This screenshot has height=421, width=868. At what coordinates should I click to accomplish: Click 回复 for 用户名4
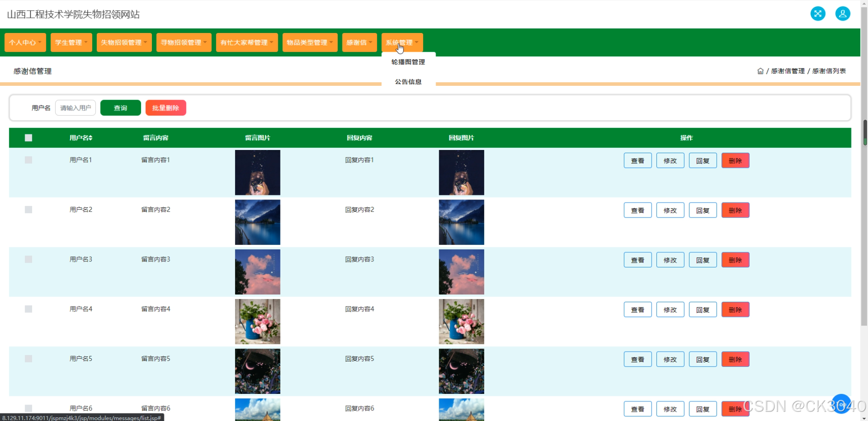click(x=703, y=310)
